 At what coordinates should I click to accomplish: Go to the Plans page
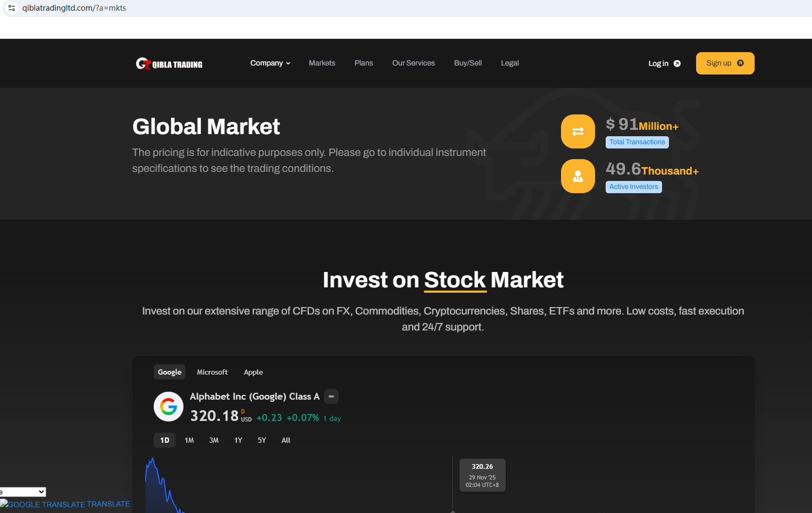point(364,63)
